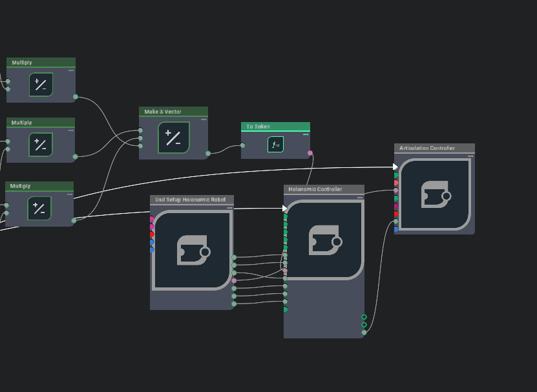This screenshot has height=392, width=537.
Task: Open the Usd Setup Holonomic Robot options dots
Action: click(228, 207)
